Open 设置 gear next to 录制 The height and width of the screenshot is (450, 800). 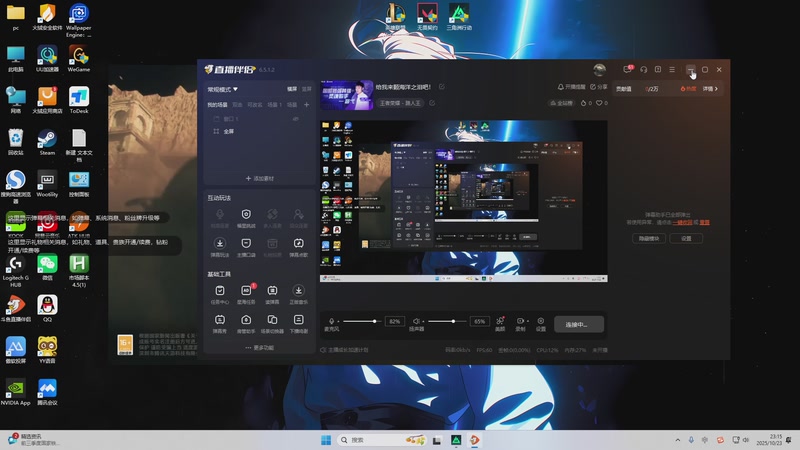[x=541, y=320]
